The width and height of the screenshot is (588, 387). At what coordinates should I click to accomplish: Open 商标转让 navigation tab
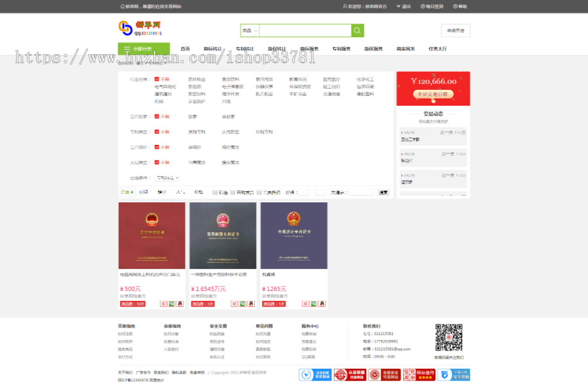[212, 49]
